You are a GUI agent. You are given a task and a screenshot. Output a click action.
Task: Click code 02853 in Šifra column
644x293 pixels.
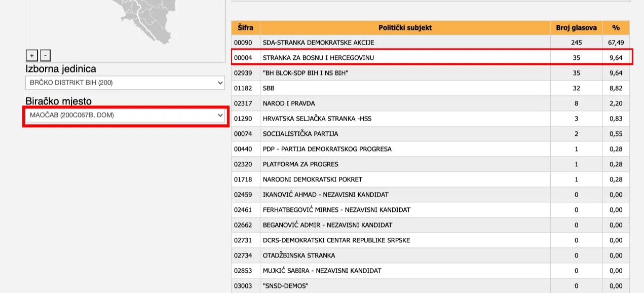(x=243, y=271)
